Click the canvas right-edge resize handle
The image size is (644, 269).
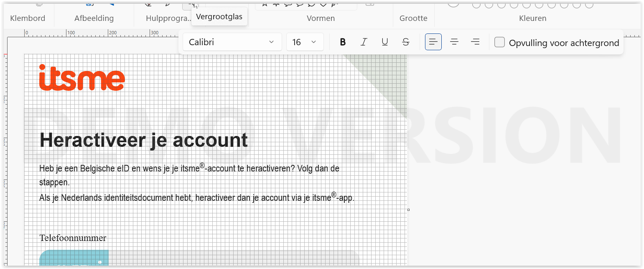point(408,210)
